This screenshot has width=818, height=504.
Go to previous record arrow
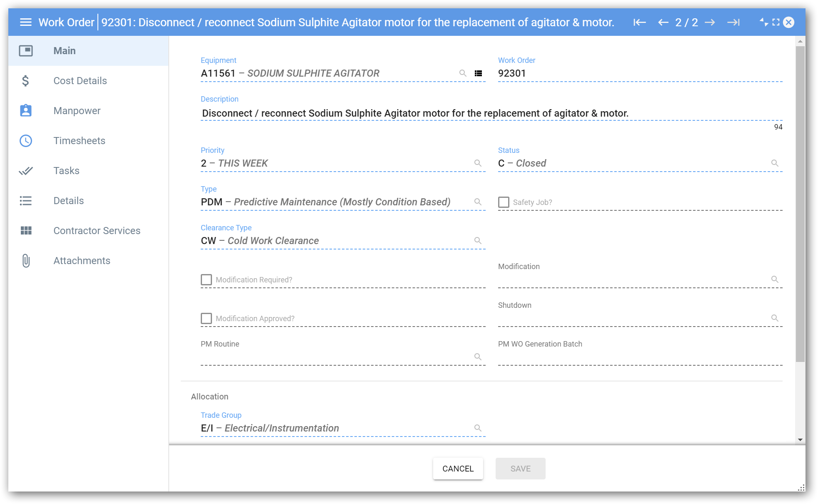click(x=663, y=22)
